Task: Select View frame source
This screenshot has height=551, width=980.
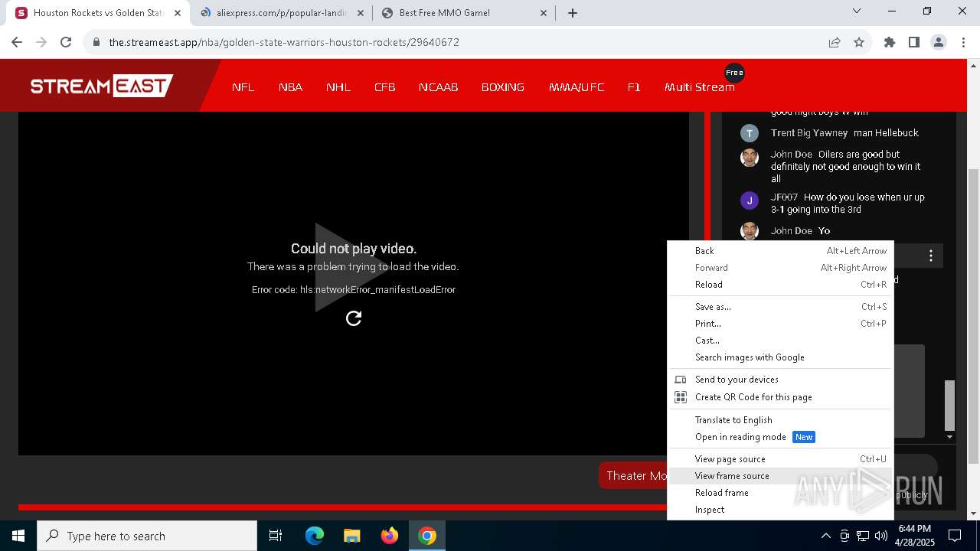Action: point(780,476)
